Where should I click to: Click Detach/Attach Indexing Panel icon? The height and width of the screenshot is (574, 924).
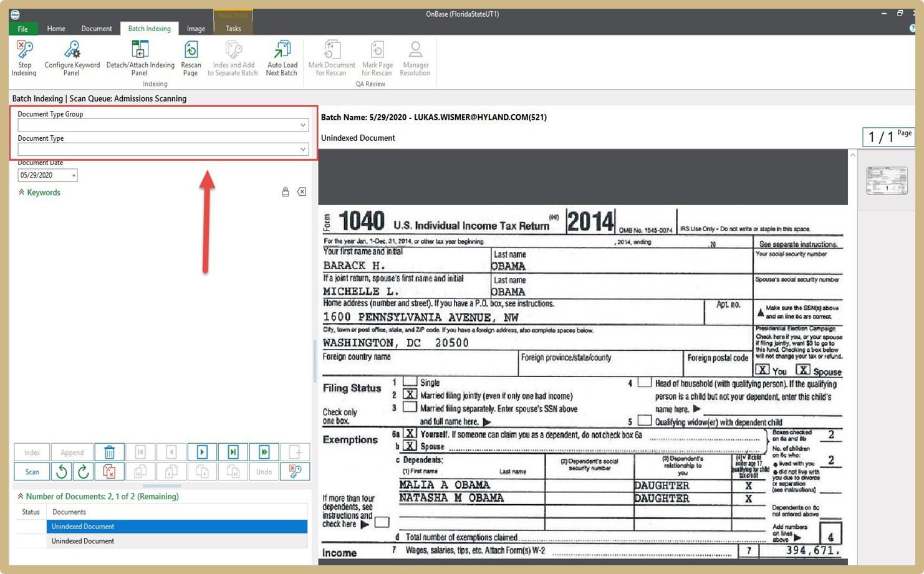140,59
